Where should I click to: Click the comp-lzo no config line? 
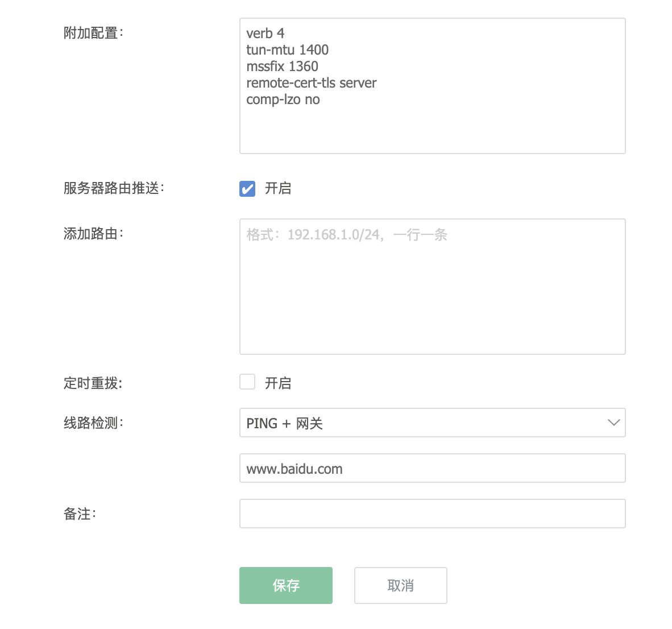pos(283,100)
